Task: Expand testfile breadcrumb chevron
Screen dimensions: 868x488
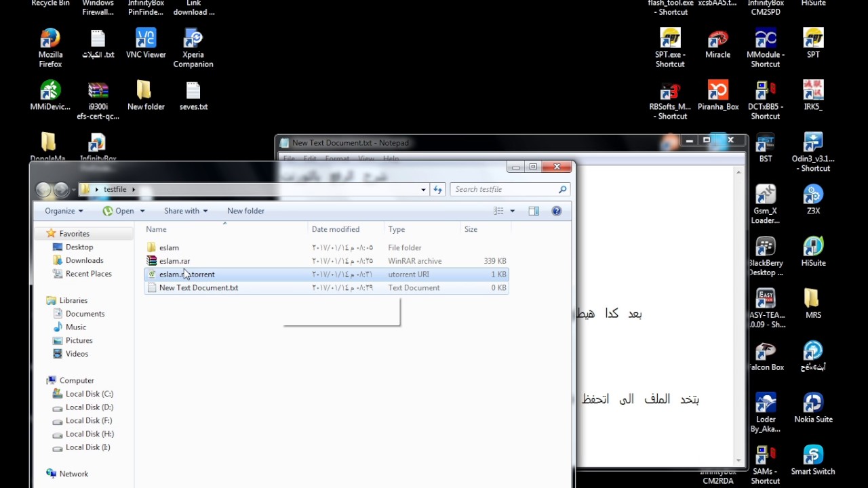Action: click(134, 190)
